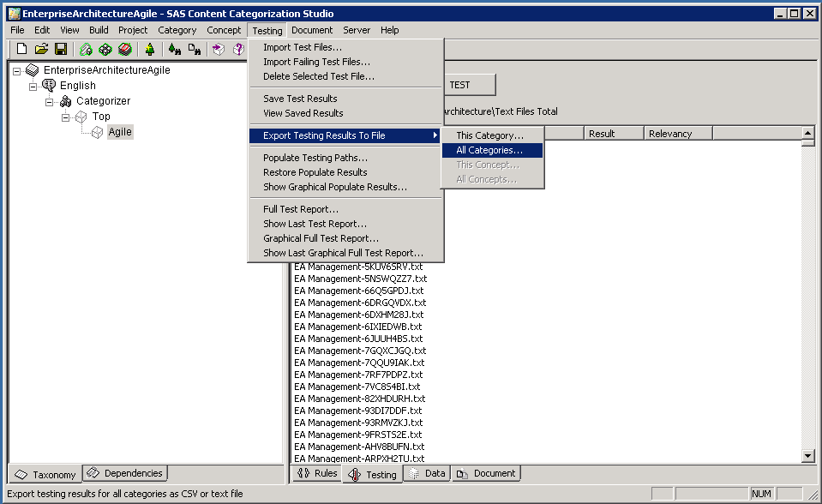Click the box with purple arrow icon
This screenshot has height=504, width=822.
coord(219,50)
